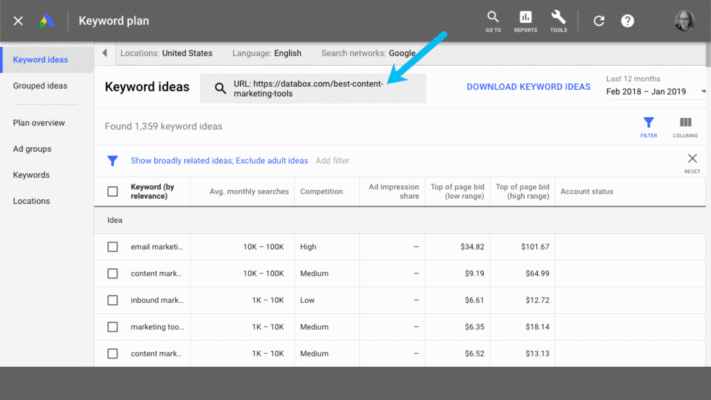Click the $18.14 high range bid
Image resolution: width=711 pixels, height=400 pixels.
click(x=537, y=327)
